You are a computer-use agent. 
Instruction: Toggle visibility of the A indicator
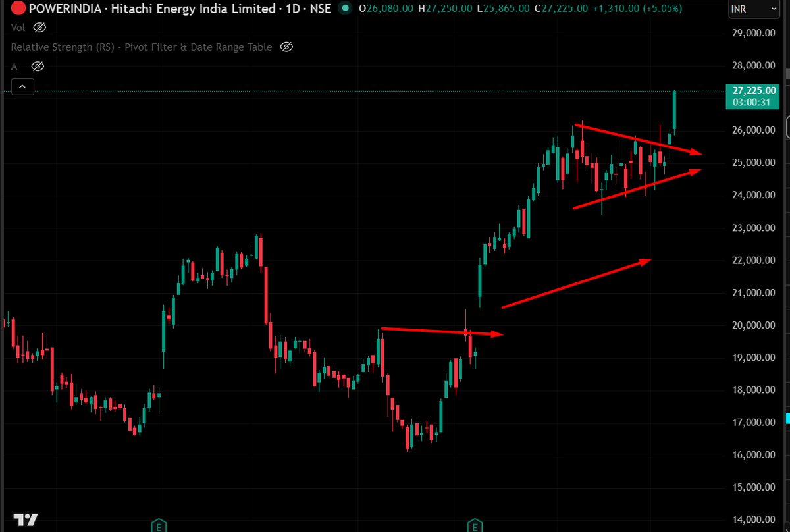[x=38, y=66]
